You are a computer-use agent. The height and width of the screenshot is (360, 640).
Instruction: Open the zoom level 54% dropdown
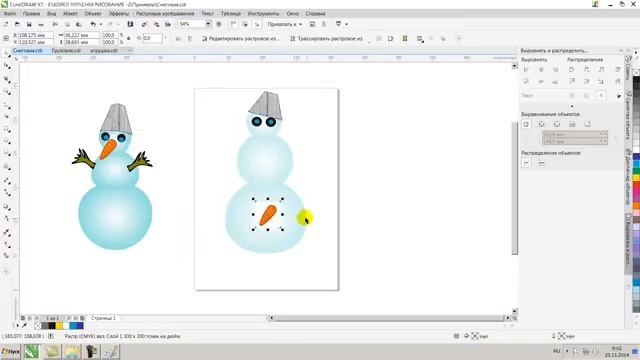pyautogui.click(x=208, y=24)
